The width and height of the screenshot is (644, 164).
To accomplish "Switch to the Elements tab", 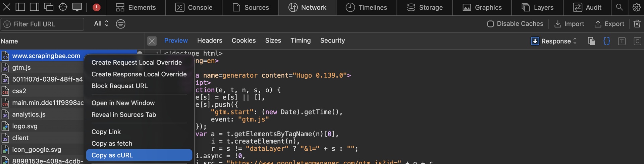I will (136, 7).
